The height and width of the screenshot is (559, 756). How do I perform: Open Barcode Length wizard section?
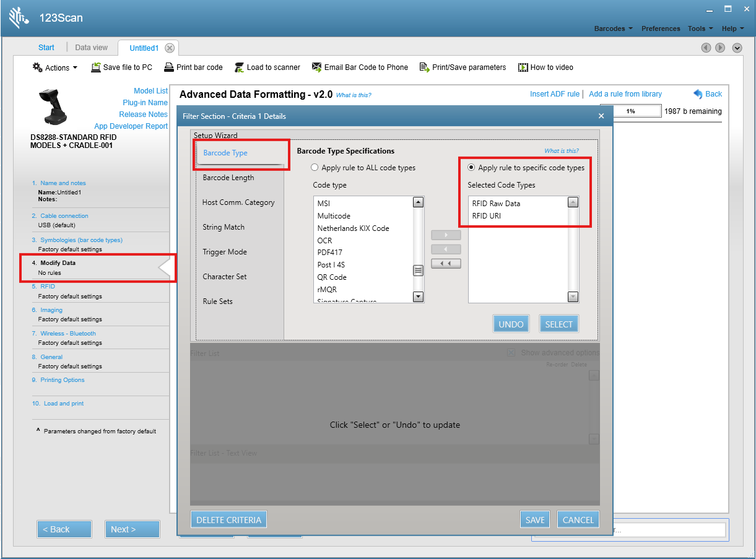click(228, 178)
